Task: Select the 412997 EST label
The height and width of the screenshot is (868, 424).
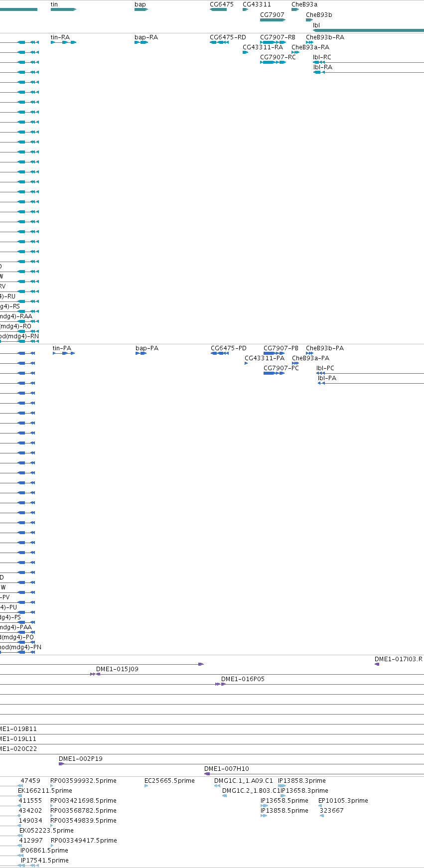Action: pyautogui.click(x=31, y=841)
